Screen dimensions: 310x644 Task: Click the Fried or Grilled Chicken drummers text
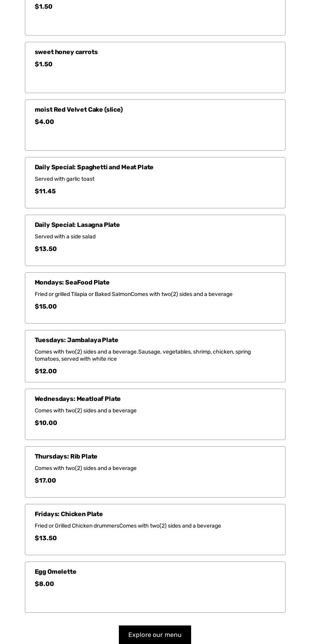pos(128,526)
